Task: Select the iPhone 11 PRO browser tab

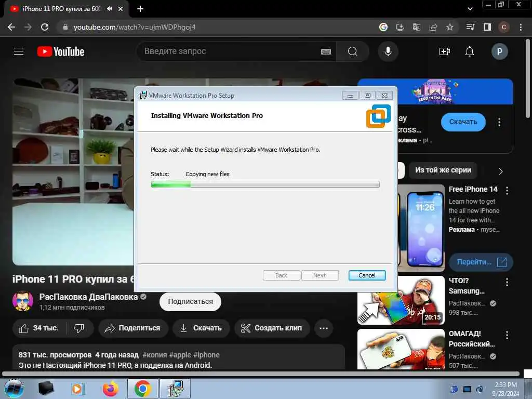Action: [x=66, y=9]
